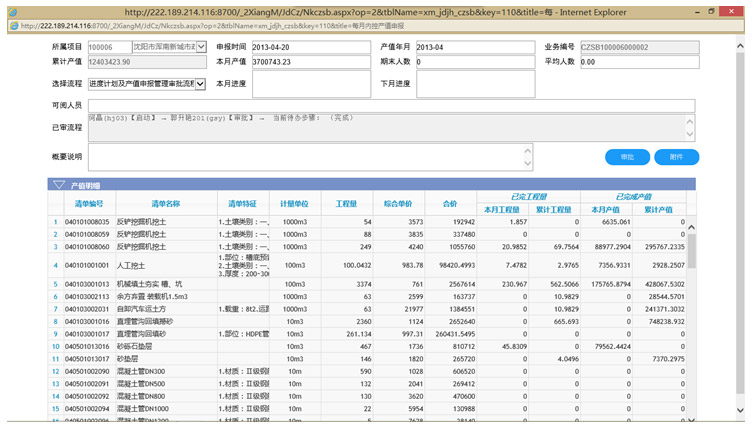The height and width of the screenshot is (432, 753).
Task: Collapse the 产值明细 section triangle
Action: pos(59,185)
